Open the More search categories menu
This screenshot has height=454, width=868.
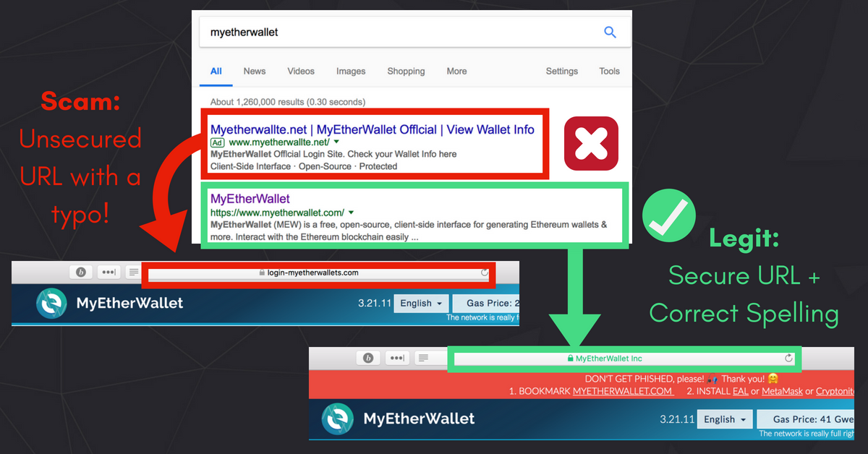tap(456, 71)
